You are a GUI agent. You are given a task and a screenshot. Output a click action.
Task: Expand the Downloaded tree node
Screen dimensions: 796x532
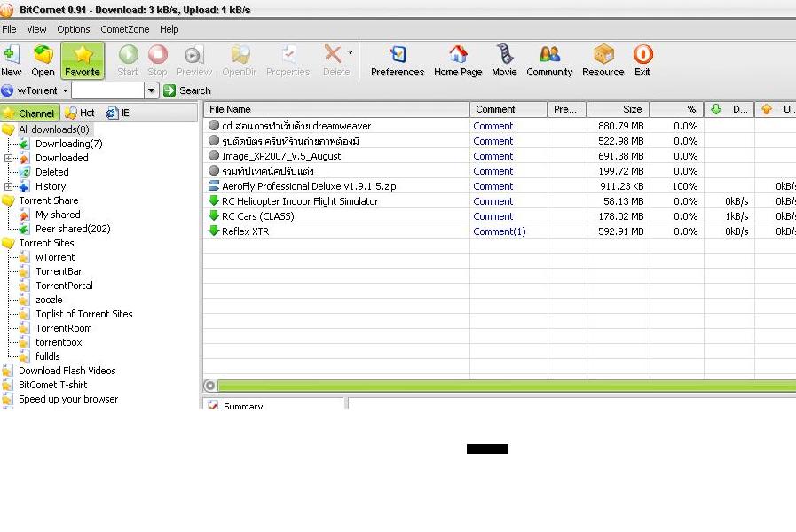point(8,158)
